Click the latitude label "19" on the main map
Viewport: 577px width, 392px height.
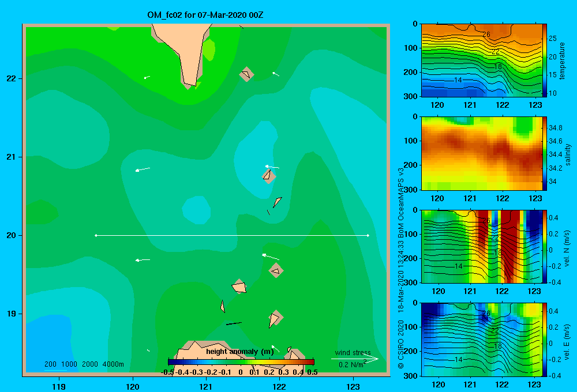click(12, 314)
